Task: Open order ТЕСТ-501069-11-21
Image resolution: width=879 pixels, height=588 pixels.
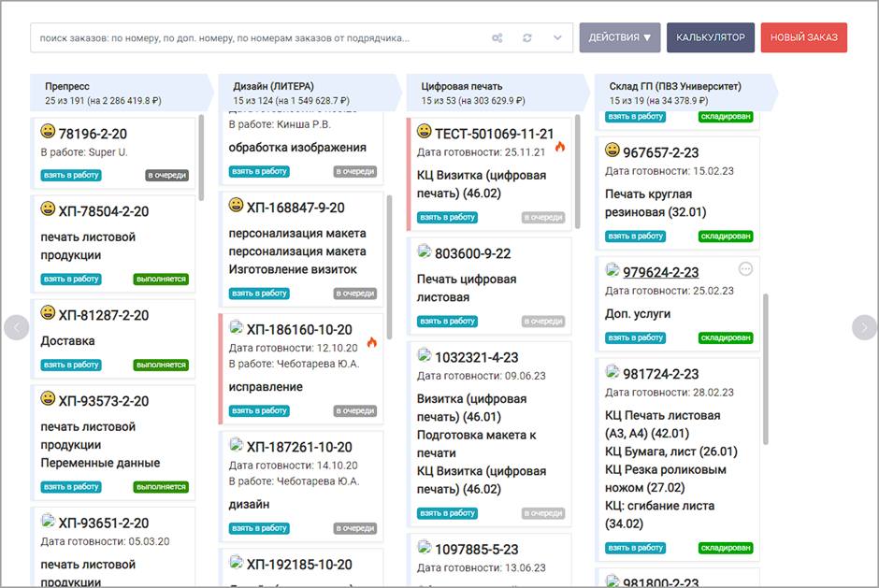Action: coord(495,134)
